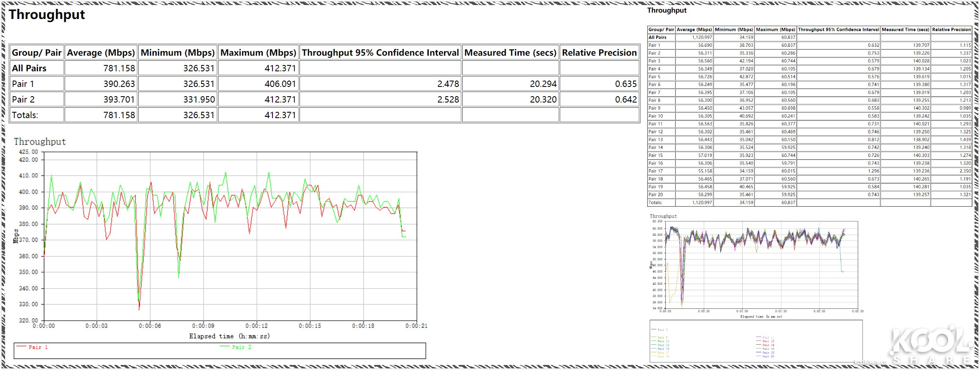This screenshot has height=370, width=980.
Task: Click the "Mbps" y-axis title of the large chart
Action: [16, 236]
